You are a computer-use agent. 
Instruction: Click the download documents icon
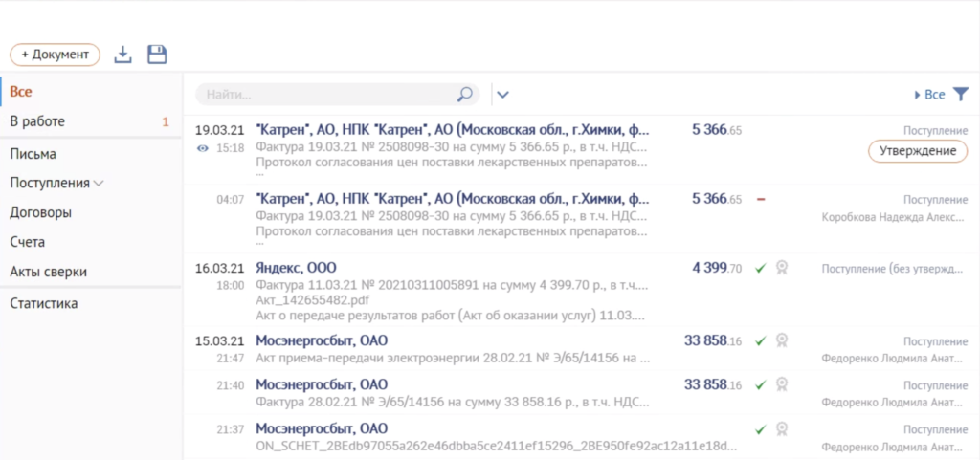(122, 55)
